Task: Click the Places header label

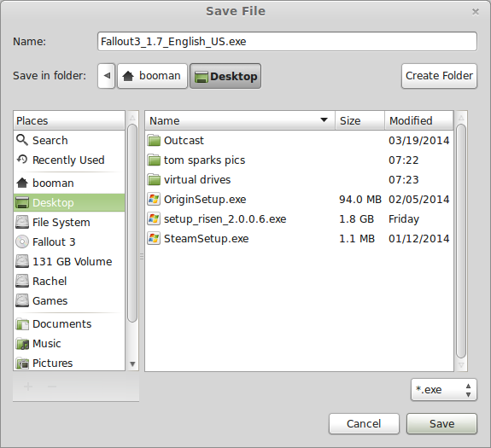Action: click(x=32, y=121)
